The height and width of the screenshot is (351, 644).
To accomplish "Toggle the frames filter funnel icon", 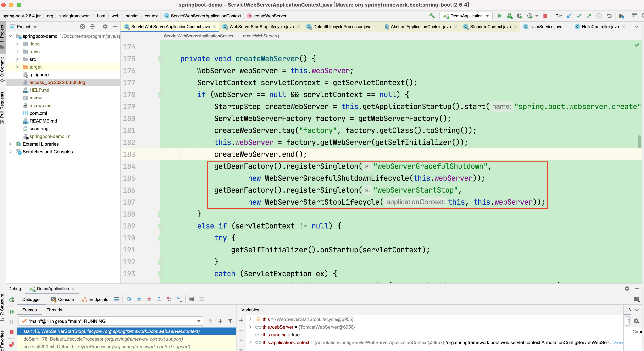I will tap(230, 321).
